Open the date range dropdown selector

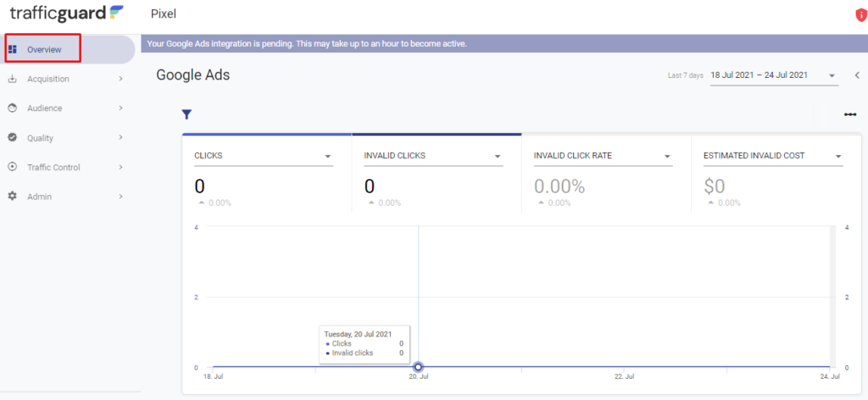click(x=832, y=75)
